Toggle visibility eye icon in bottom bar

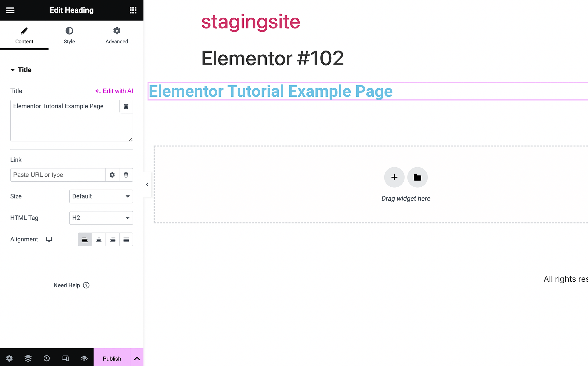pyautogui.click(x=84, y=358)
